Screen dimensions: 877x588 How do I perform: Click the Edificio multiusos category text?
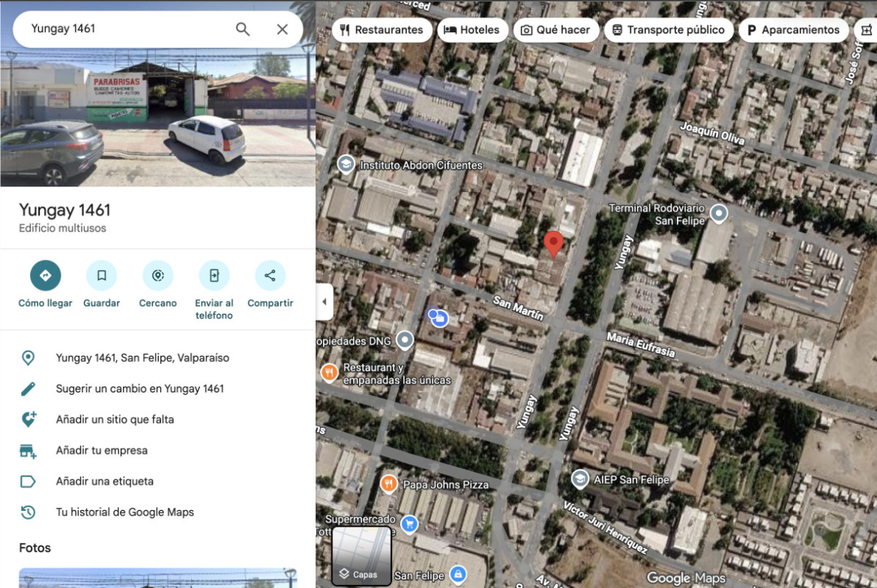pos(63,228)
